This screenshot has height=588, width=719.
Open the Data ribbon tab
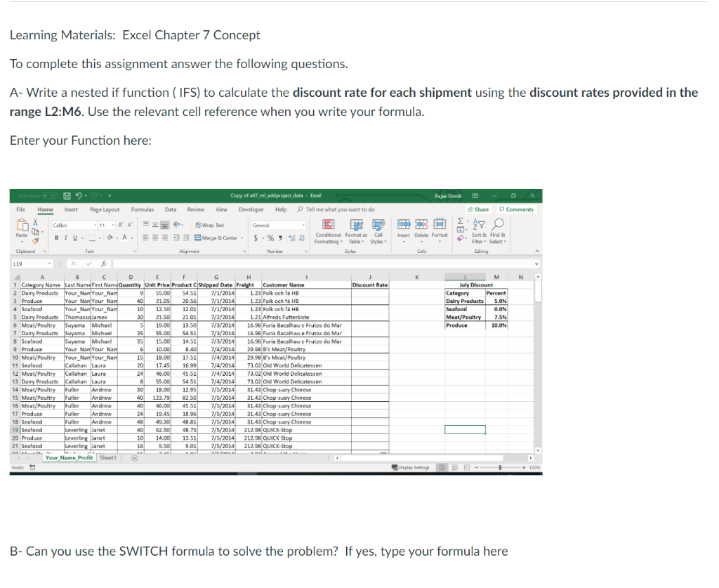(x=171, y=209)
